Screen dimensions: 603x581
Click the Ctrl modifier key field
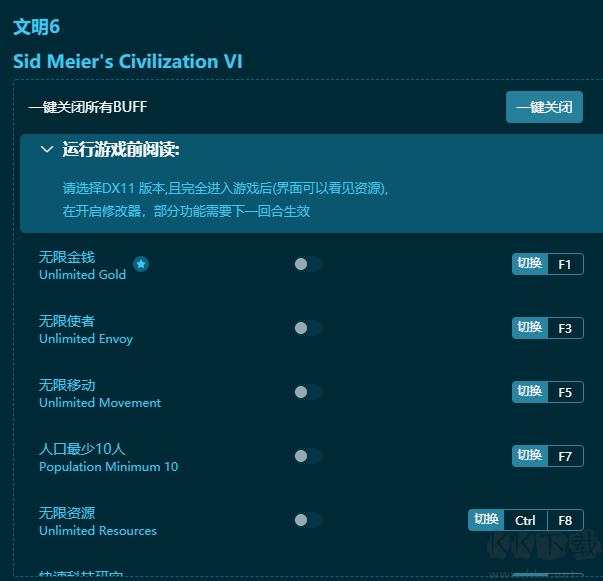tap(525, 520)
